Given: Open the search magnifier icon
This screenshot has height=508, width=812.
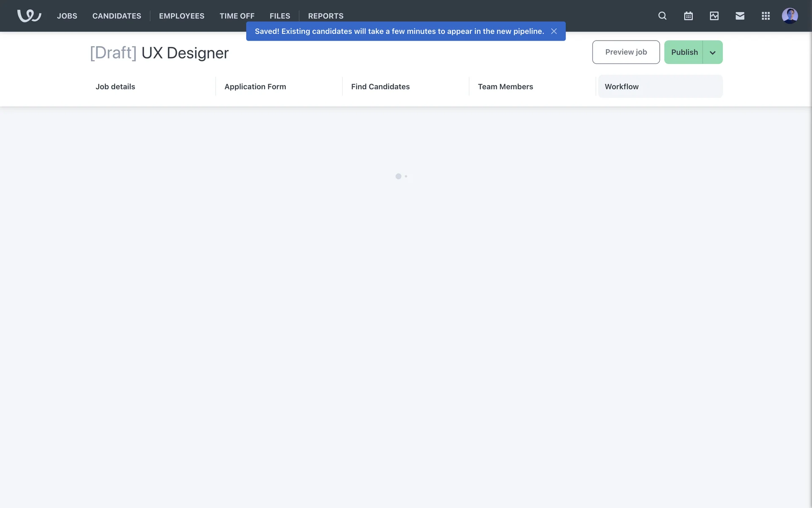Looking at the screenshot, I should pos(662,16).
